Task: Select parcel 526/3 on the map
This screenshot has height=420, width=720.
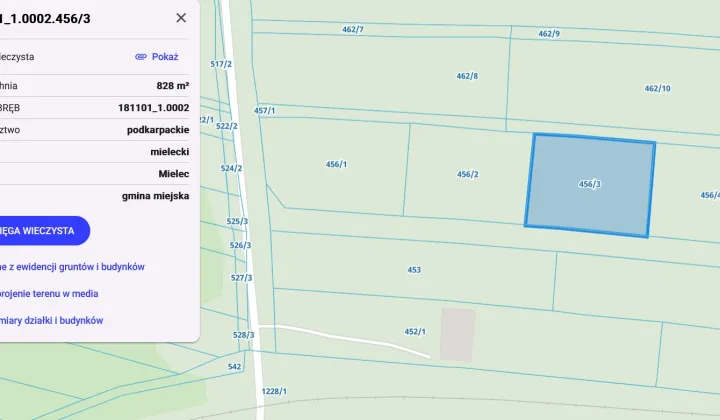Action: tap(240, 245)
